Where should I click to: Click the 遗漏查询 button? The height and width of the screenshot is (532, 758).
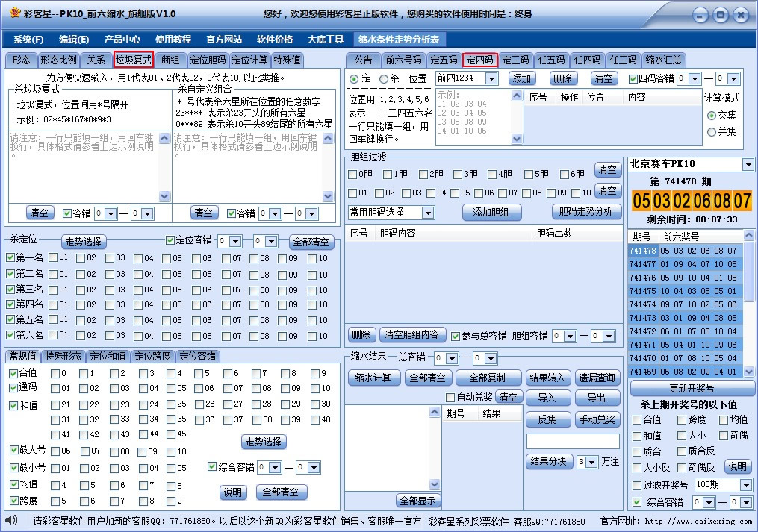pyautogui.click(x=600, y=378)
